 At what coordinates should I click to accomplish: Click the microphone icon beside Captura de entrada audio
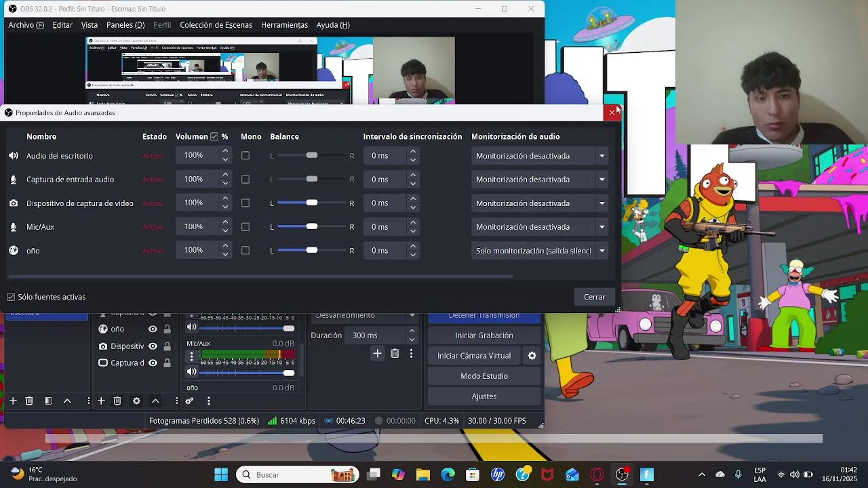tap(14, 180)
